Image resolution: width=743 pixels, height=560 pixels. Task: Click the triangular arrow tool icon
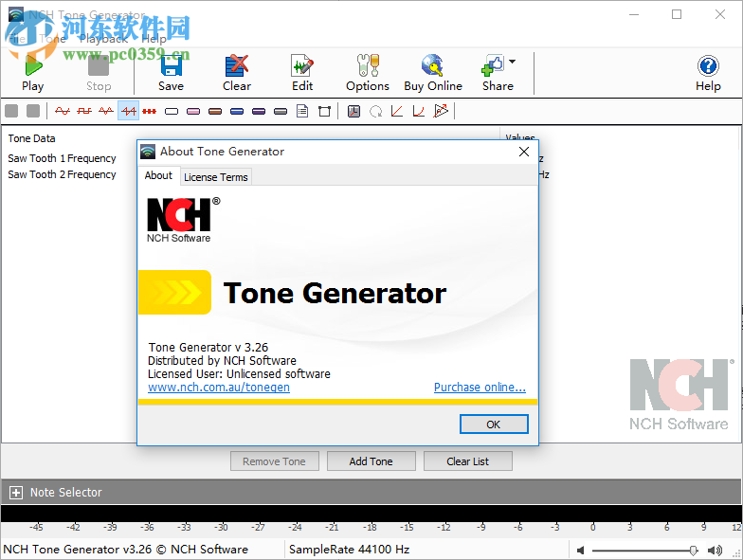[x=441, y=112]
